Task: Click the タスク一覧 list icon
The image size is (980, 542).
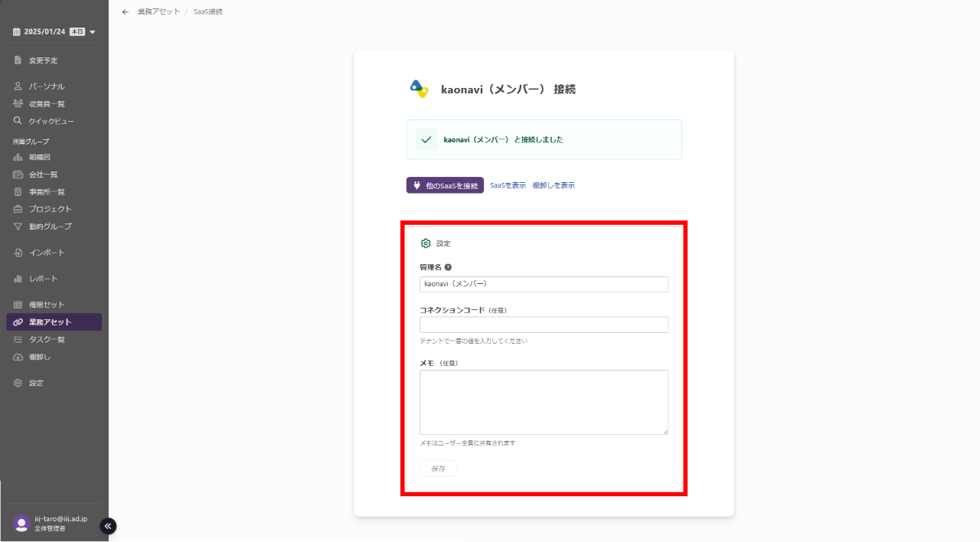Action: point(18,339)
